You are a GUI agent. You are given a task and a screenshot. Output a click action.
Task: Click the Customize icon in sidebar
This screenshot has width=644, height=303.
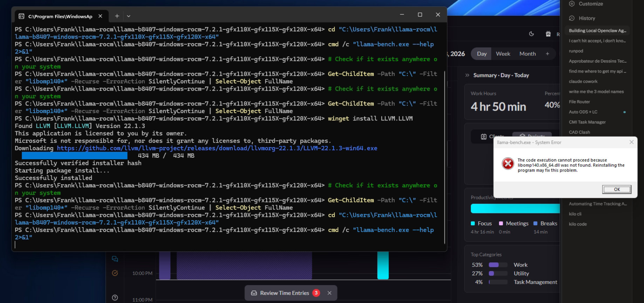tap(572, 4)
